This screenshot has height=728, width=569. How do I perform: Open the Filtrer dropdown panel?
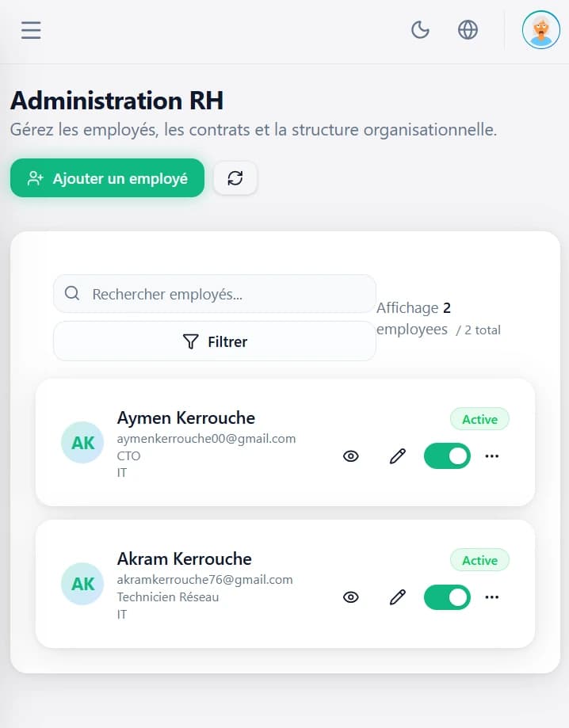[x=214, y=341]
